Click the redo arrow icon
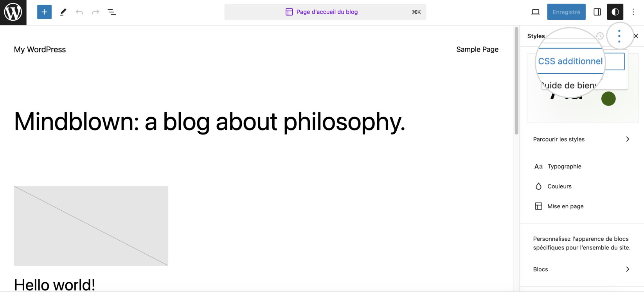The width and height of the screenshot is (644, 292). coord(95,12)
